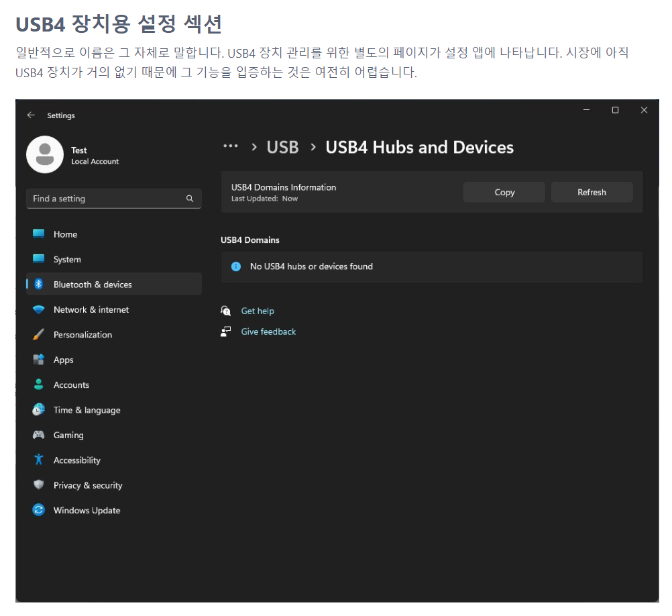The height and width of the screenshot is (616, 672).
Task: Close the Settings window
Action: (644, 110)
